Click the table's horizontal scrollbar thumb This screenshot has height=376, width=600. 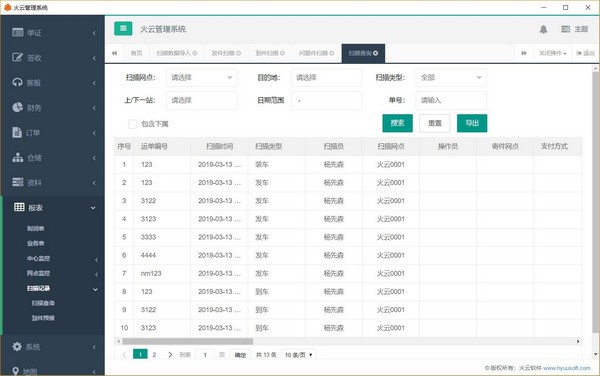[188, 341]
